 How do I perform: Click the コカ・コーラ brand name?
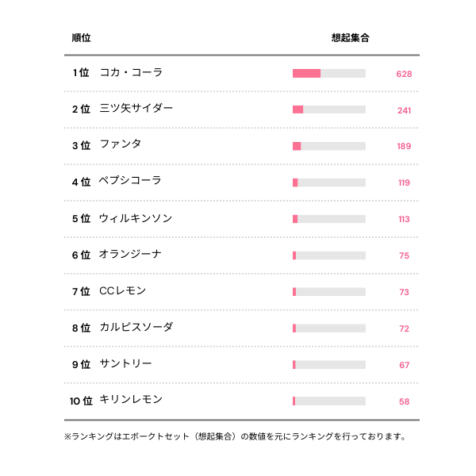click(131, 72)
